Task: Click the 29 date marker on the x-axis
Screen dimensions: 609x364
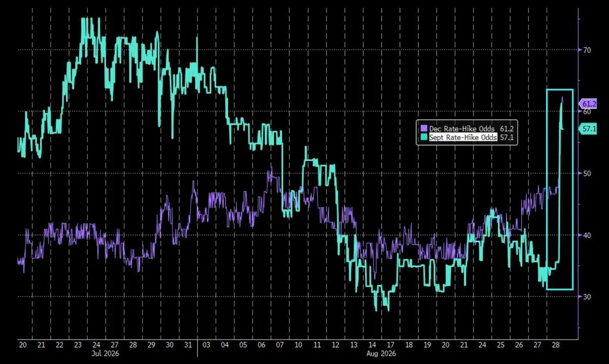Action: 151,345
